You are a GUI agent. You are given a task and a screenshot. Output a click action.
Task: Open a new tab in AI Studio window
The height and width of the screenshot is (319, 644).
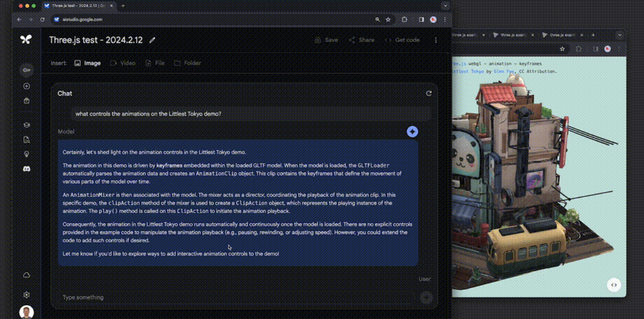tap(123, 6)
